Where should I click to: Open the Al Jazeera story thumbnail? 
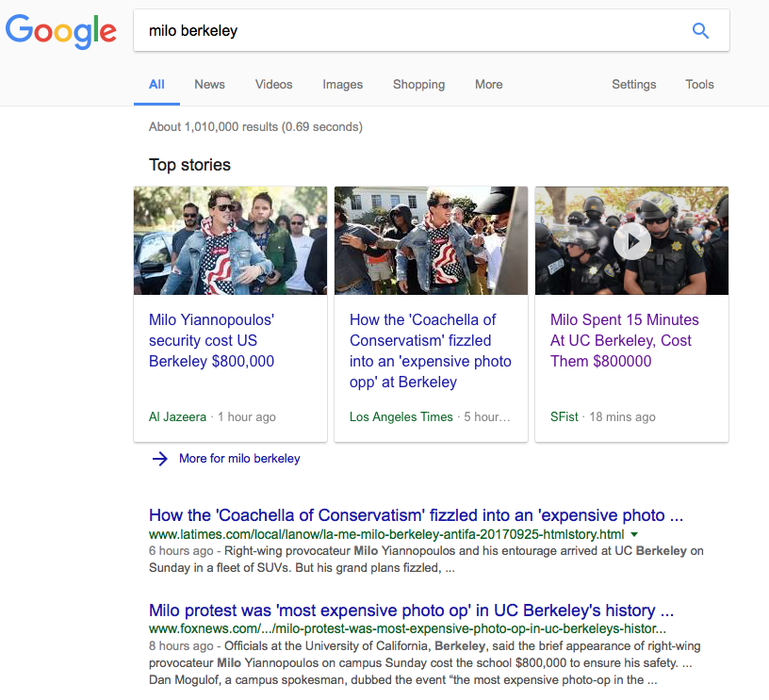(x=231, y=240)
